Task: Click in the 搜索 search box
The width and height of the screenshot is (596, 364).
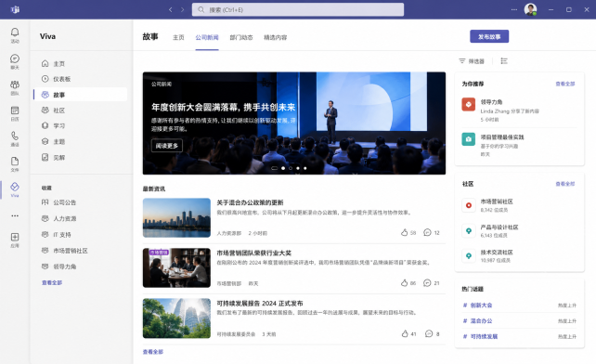Action: click(x=298, y=9)
